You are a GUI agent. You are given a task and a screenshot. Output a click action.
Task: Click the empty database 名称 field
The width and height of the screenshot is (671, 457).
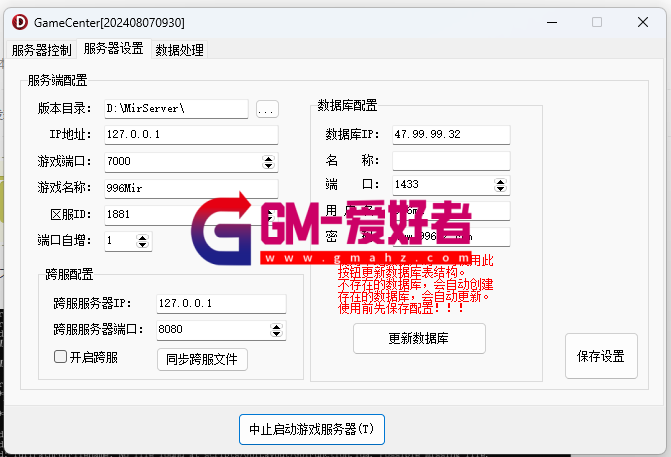click(450, 161)
